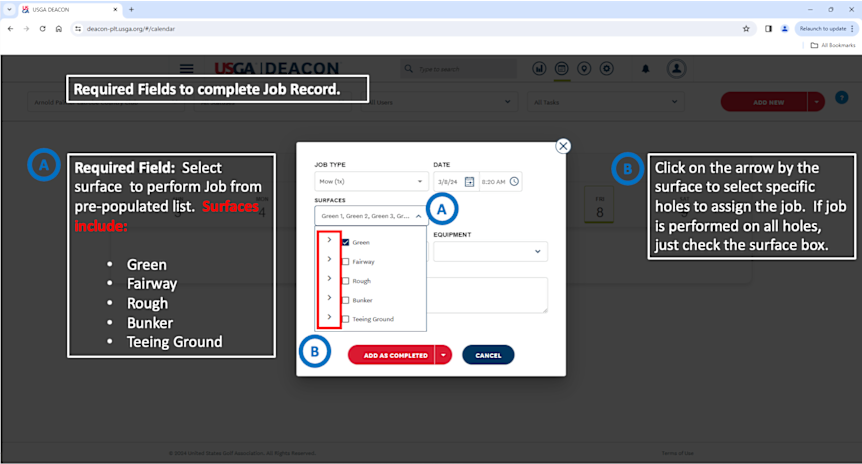The image size is (862, 464).
Task: Open the calendar view icon in the header
Action: [561, 69]
